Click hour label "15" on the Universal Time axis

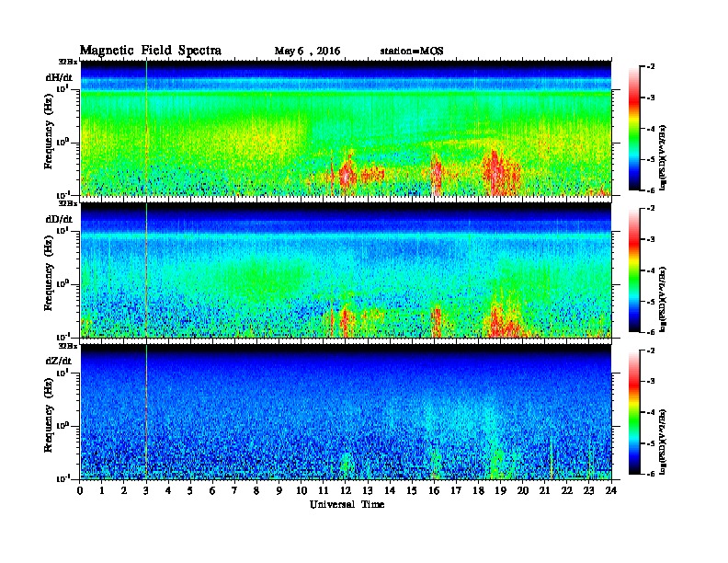pyautogui.click(x=412, y=490)
